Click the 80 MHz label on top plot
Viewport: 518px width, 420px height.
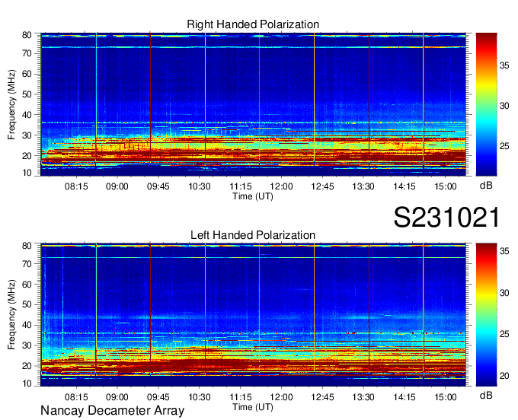coord(27,35)
